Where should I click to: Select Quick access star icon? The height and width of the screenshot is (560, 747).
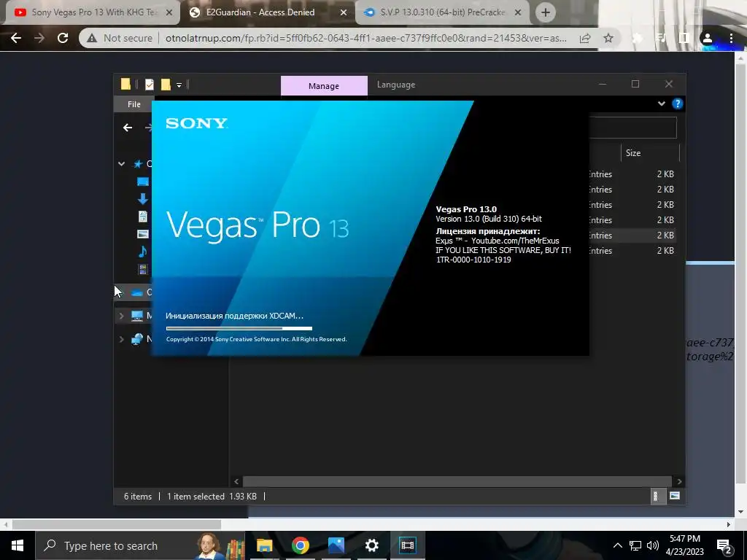pos(138,164)
